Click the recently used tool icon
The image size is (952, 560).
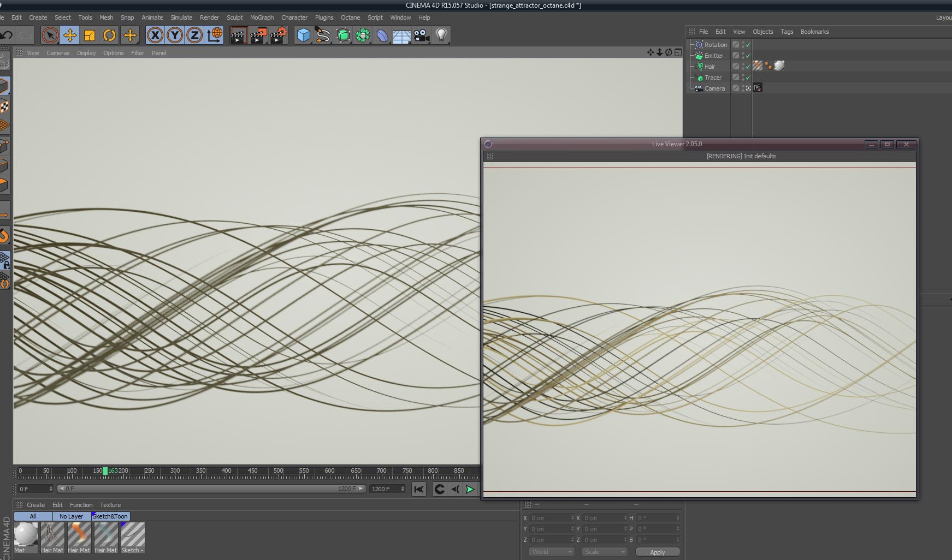pyautogui.click(x=130, y=35)
